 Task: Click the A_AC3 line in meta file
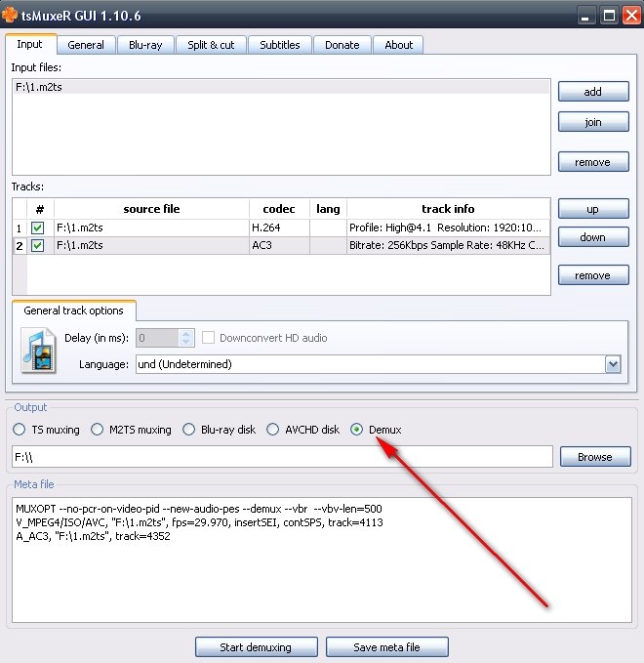pos(93,536)
